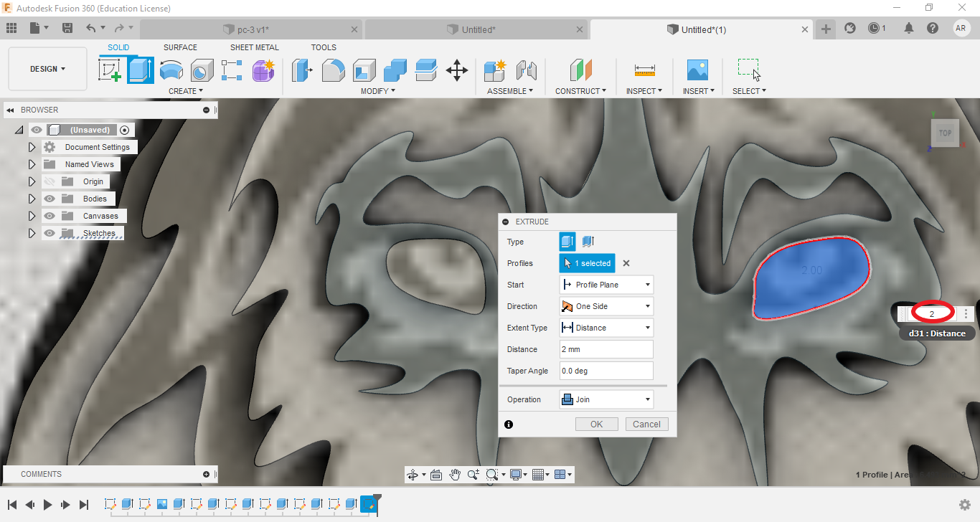Select the Fillet tool
This screenshot has width=980, height=522.
pos(333,70)
